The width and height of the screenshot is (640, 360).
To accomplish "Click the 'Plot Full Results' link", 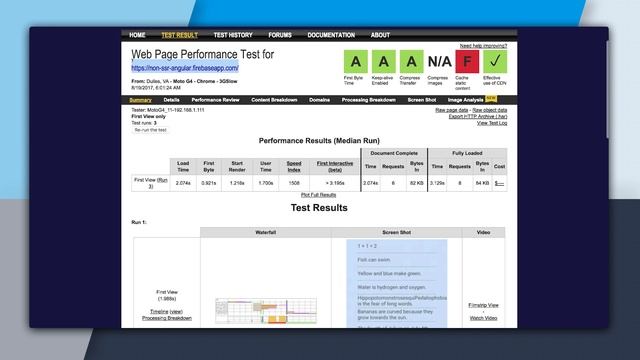I will [318, 195].
